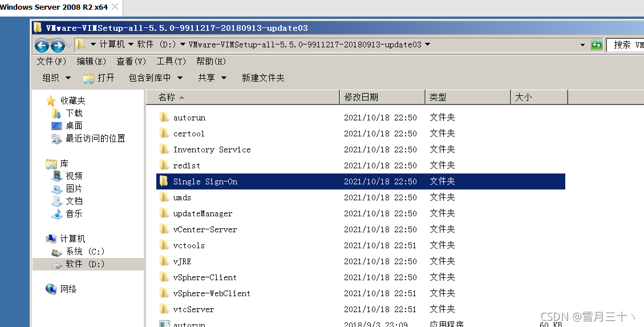The image size is (644, 327).
Task: Select 收藏夹 in the navigation pane
Action: 72,100
